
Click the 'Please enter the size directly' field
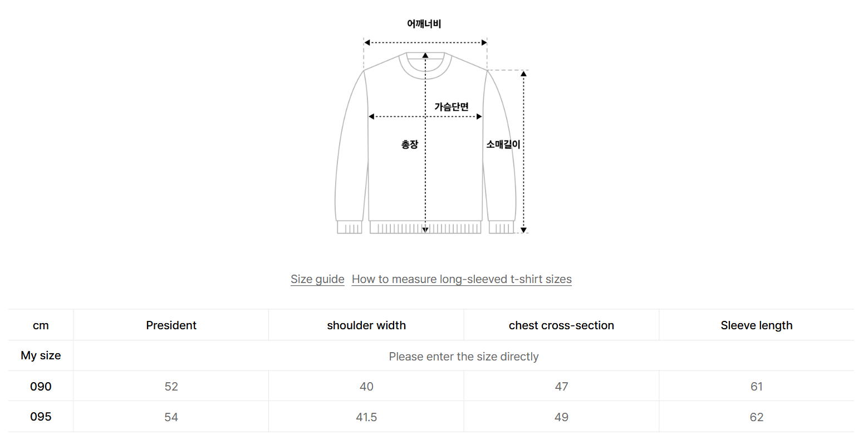coord(463,357)
